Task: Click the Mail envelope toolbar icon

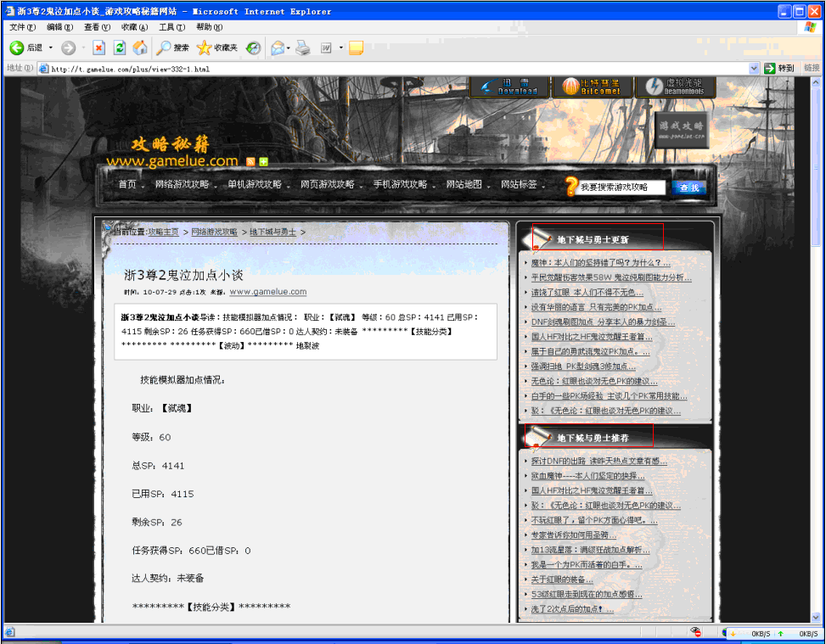Action: tap(277, 48)
